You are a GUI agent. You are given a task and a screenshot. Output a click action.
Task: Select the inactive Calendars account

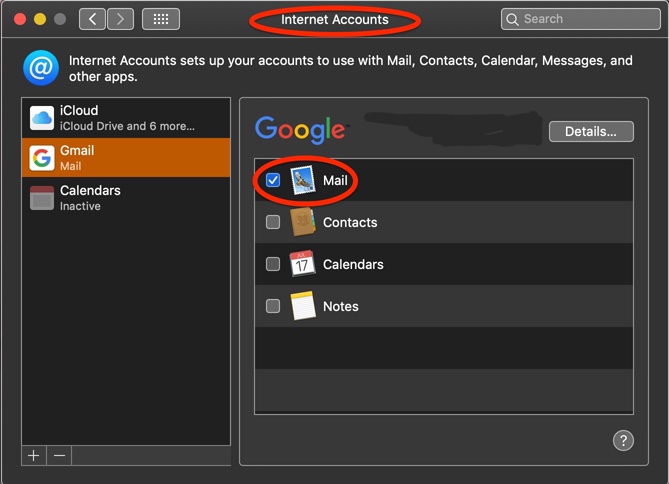(126, 198)
